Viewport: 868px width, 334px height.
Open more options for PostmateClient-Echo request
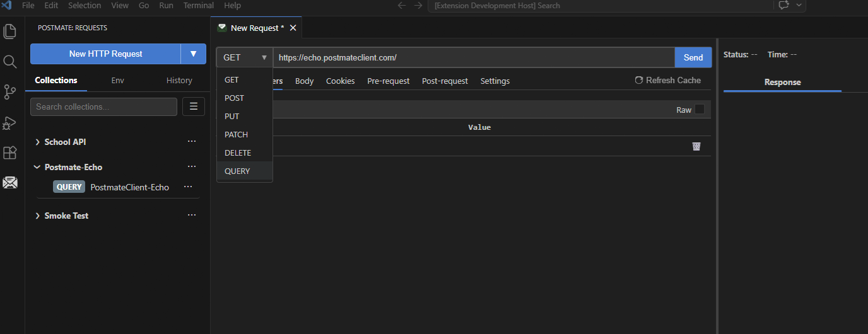pyautogui.click(x=187, y=187)
